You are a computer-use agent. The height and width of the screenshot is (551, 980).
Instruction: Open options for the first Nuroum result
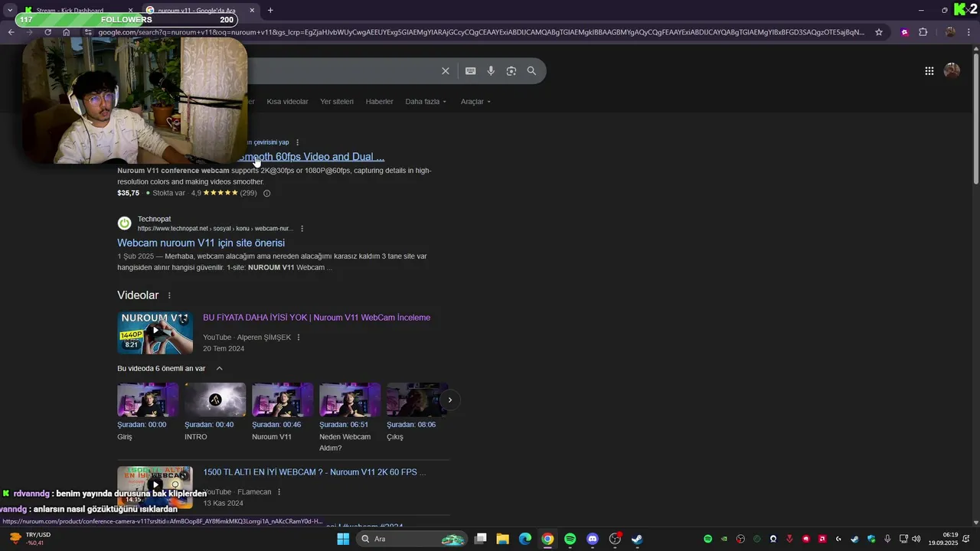(x=298, y=142)
